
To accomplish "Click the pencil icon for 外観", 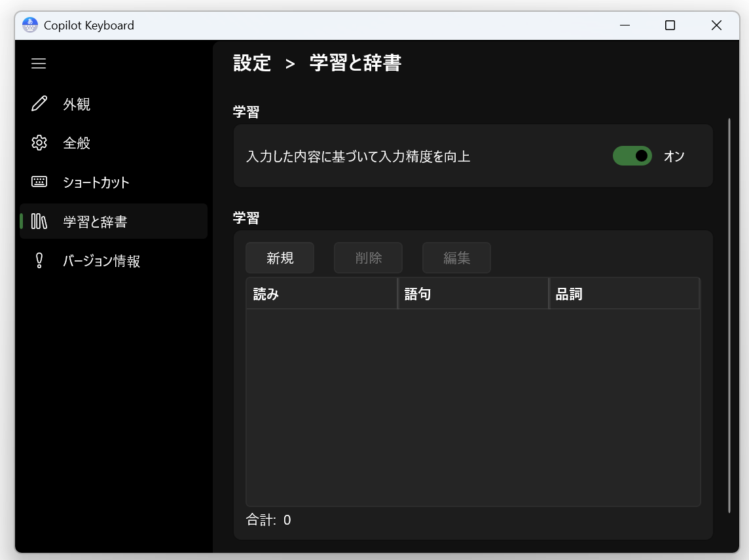I will point(39,104).
